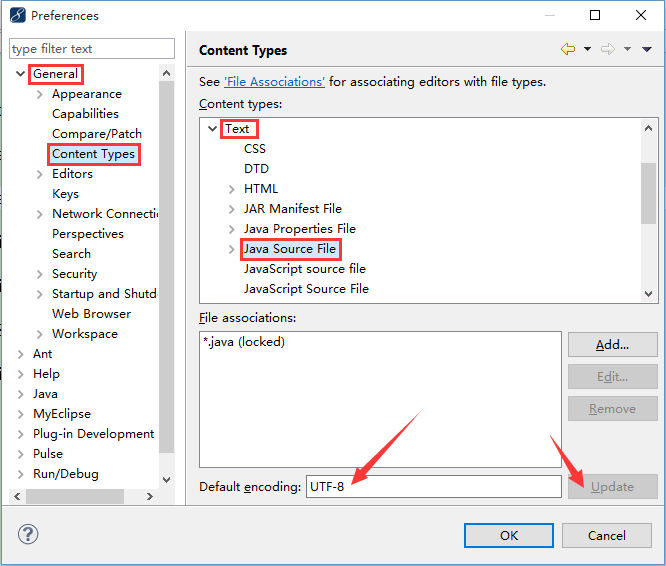666x566 pixels.
Task: Confirm preferences with OK button
Action: click(509, 535)
